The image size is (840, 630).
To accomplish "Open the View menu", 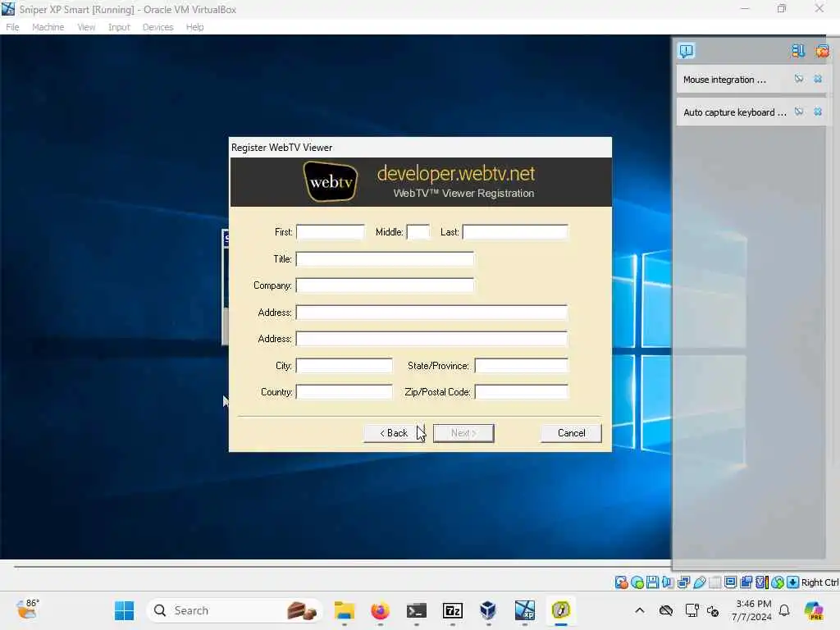I will (x=86, y=27).
